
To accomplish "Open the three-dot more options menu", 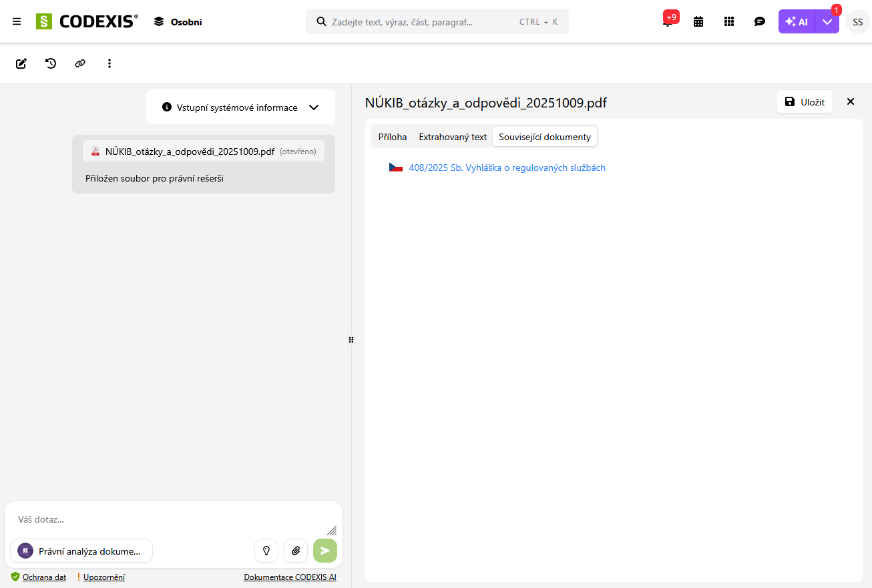I will pos(110,63).
